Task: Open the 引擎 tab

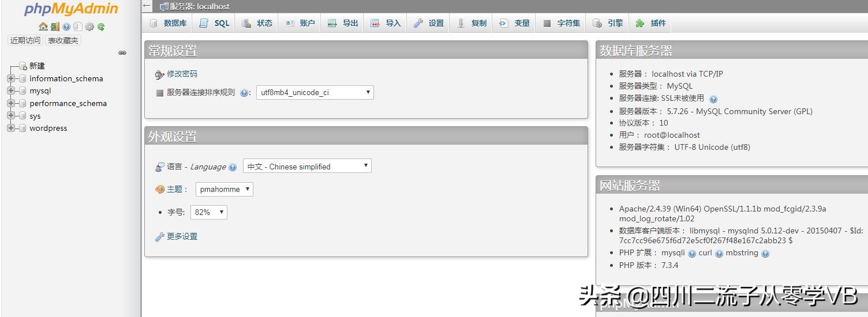Action: click(x=608, y=23)
